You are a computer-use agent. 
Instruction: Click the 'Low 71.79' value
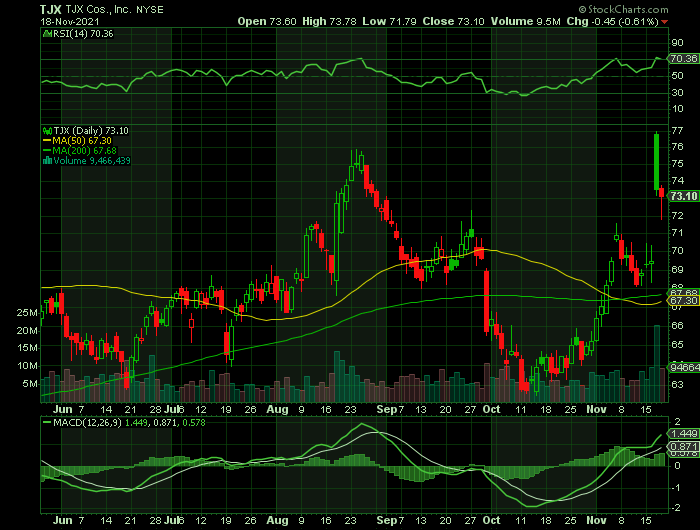(389, 21)
